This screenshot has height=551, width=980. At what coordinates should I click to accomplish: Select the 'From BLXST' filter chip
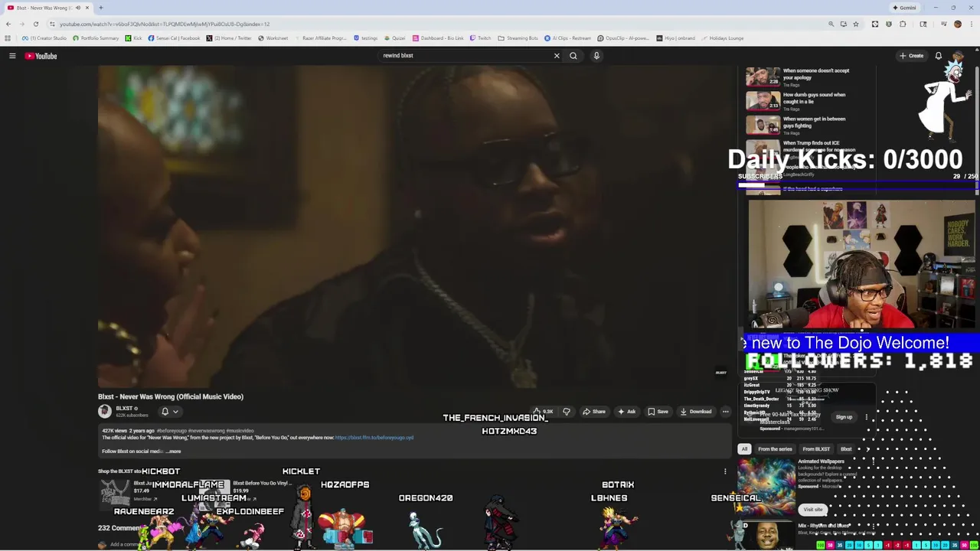pyautogui.click(x=816, y=449)
